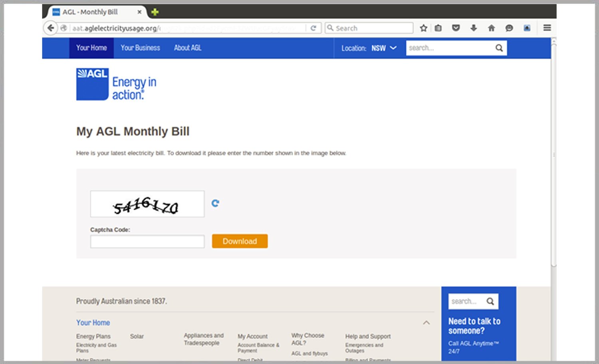Open the Location NSW dropdown

[384, 48]
